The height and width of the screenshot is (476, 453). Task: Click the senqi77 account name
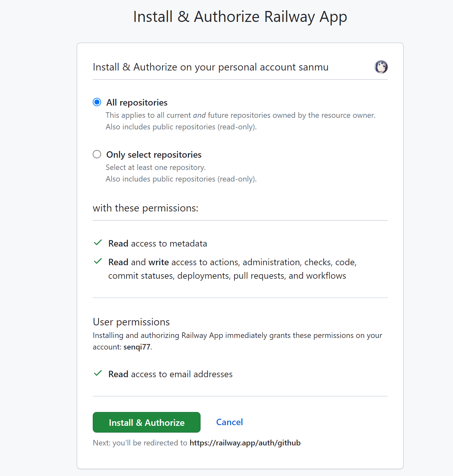pos(137,347)
